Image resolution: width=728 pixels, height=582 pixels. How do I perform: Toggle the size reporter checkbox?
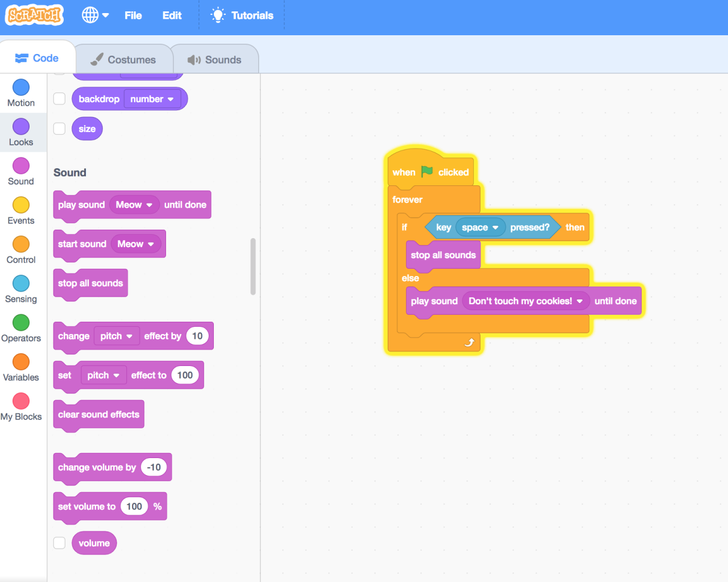[x=59, y=128]
